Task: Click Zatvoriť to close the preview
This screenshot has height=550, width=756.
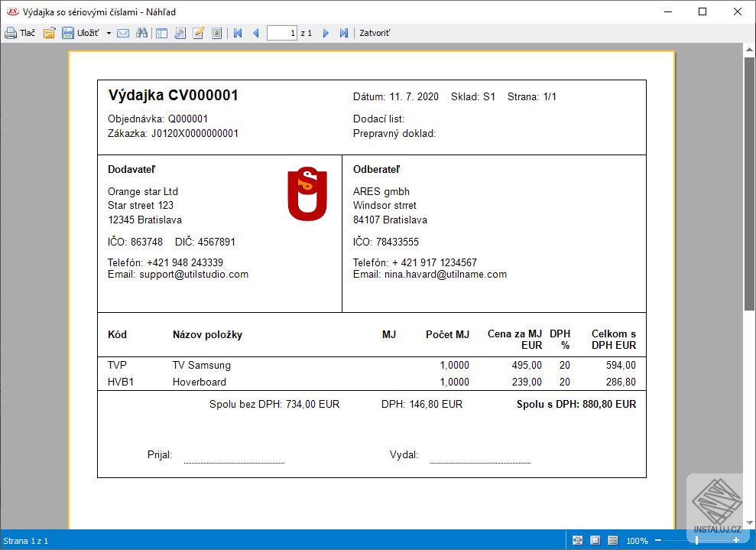Action: [x=375, y=33]
